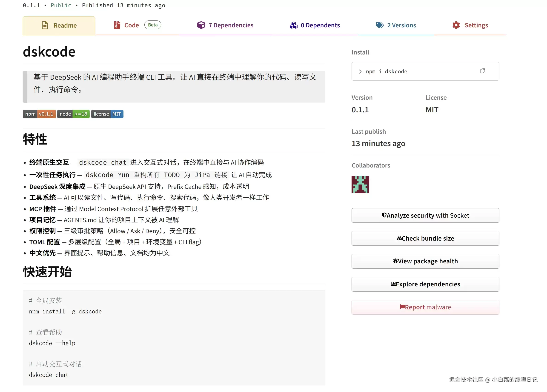Click the npm i dskcode install text
Screen dimensions: 547x392
[386, 72]
